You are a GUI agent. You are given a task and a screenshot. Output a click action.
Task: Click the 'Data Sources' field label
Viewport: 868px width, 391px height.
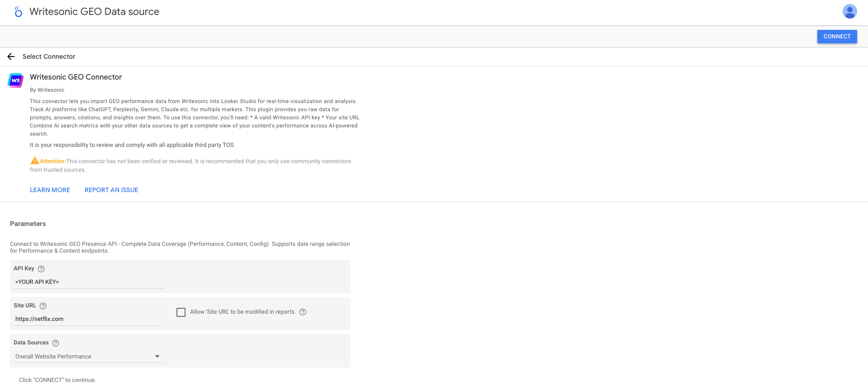tap(31, 343)
